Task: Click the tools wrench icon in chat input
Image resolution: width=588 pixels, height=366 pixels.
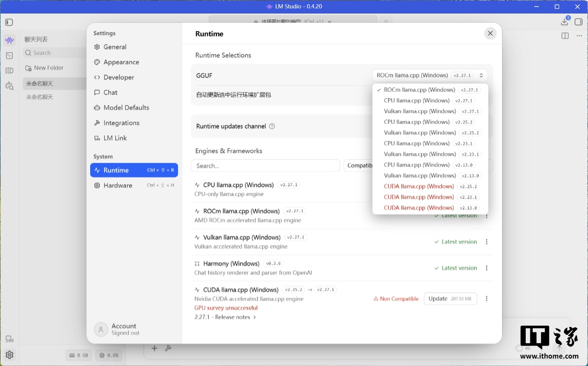Action: [x=168, y=348]
